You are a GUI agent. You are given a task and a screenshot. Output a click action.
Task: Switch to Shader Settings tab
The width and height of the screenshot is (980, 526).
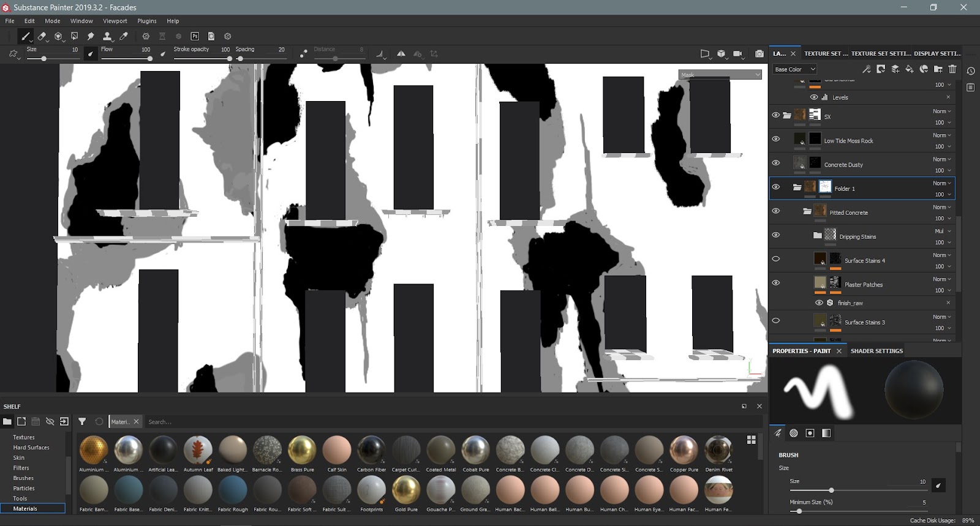tap(876, 351)
